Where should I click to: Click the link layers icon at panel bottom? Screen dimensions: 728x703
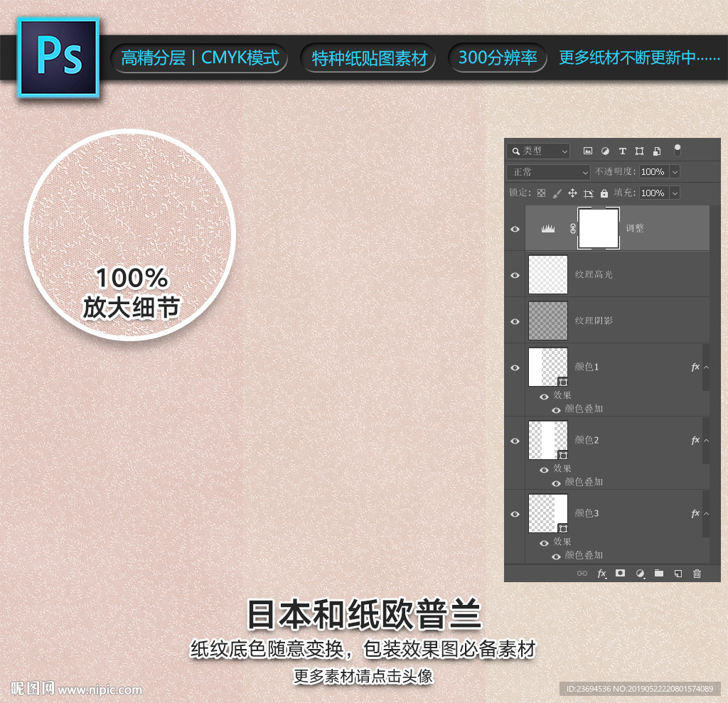(582, 574)
